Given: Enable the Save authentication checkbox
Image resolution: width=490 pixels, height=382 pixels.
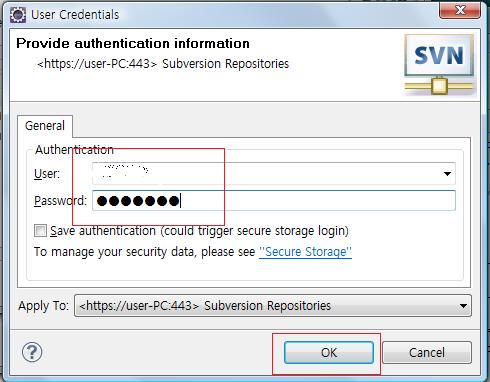Looking at the screenshot, I should (40, 231).
